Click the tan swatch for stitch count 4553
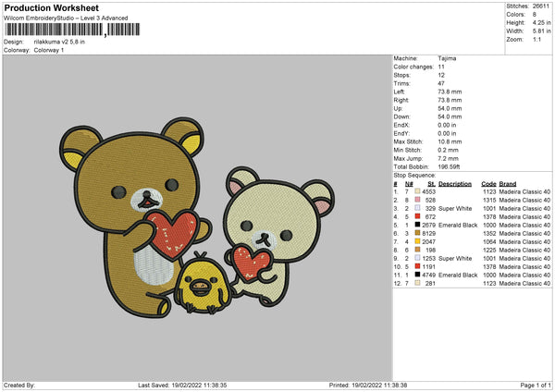Viewport: 555px width, 392px height. [417, 191]
